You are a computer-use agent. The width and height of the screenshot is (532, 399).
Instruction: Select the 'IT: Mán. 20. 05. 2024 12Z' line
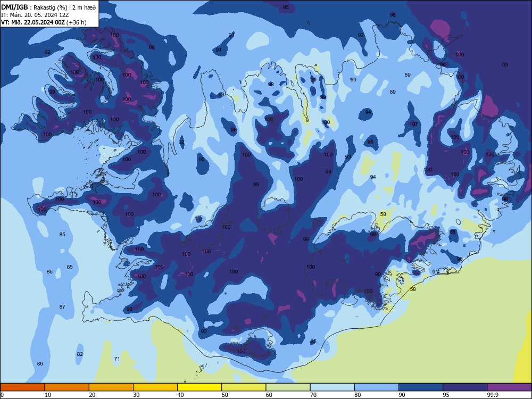pos(35,15)
